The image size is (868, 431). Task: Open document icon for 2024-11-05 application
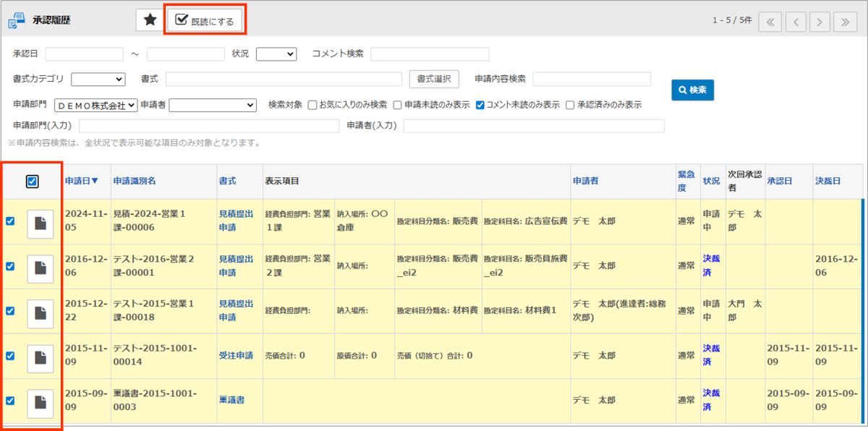point(41,223)
